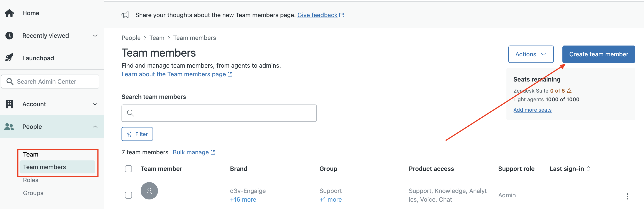Click the Product access column header
644x209 pixels.
[431, 169]
